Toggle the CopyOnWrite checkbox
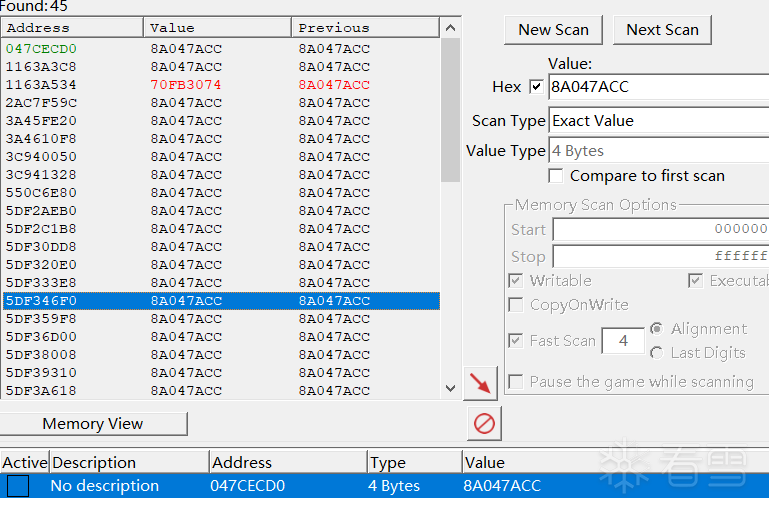Screen dimensions: 769x518 pyautogui.click(x=515, y=305)
